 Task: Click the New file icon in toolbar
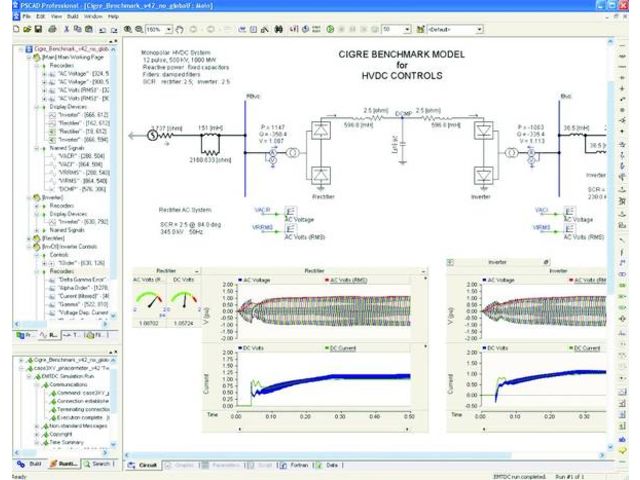point(7,31)
